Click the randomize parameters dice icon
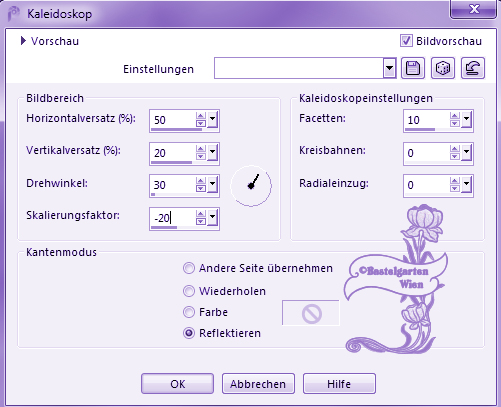 click(x=443, y=68)
